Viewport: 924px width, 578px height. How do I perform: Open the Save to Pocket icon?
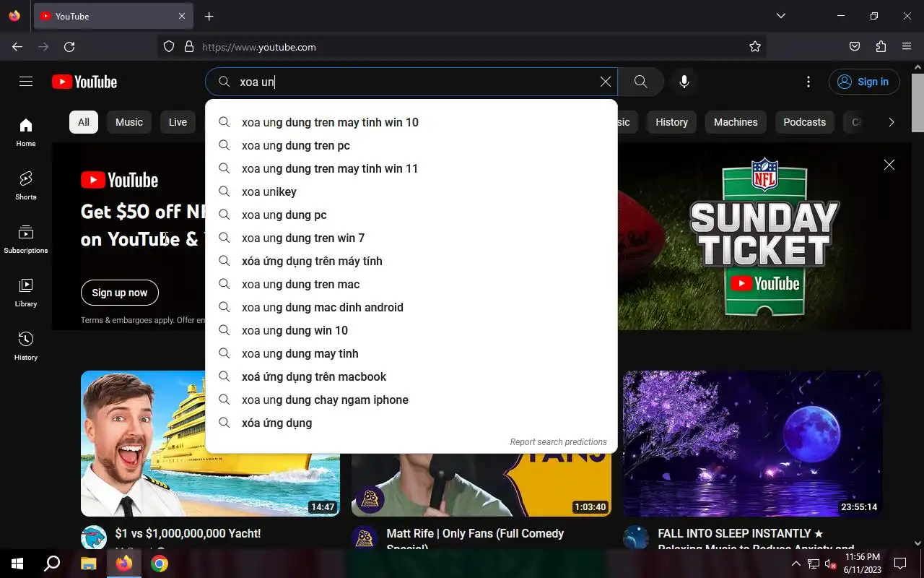(x=855, y=47)
